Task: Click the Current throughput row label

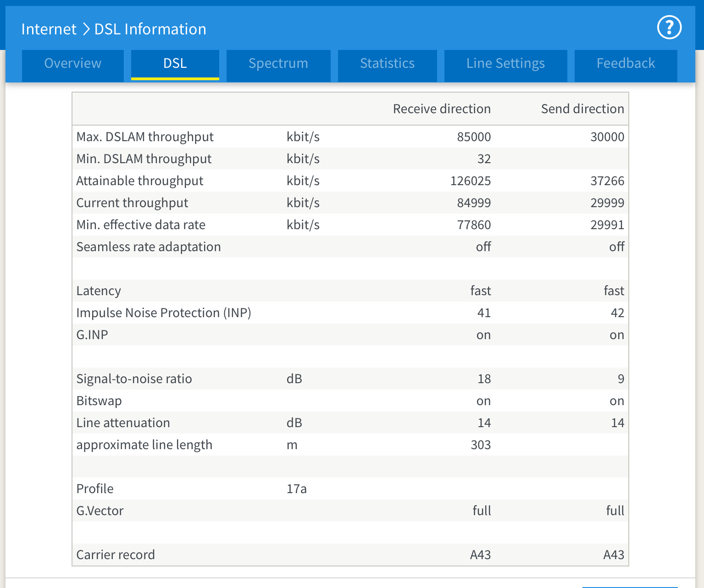Action: pyautogui.click(x=132, y=203)
